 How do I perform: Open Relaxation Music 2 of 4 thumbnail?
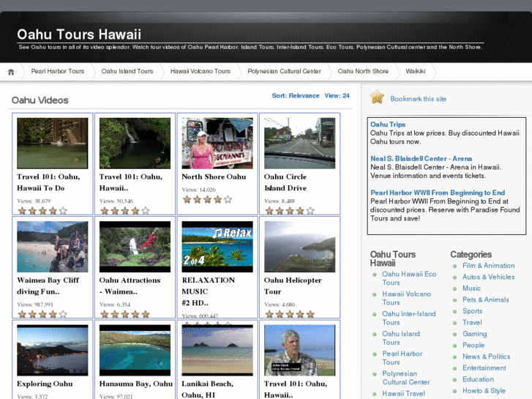point(217,247)
